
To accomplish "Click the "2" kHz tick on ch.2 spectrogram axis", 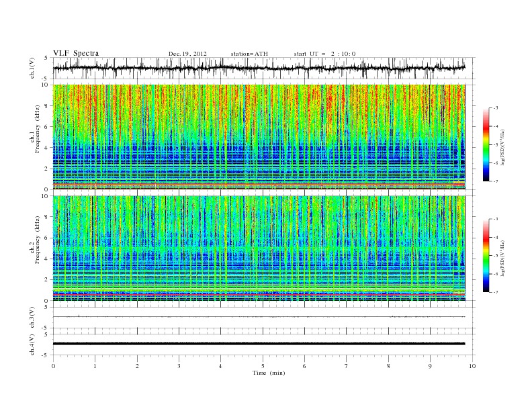I will [47, 280].
